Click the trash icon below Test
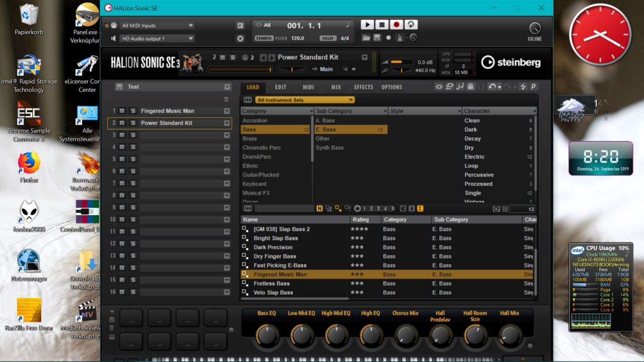Viewport: 644px width, 362px height. point(226,100)
